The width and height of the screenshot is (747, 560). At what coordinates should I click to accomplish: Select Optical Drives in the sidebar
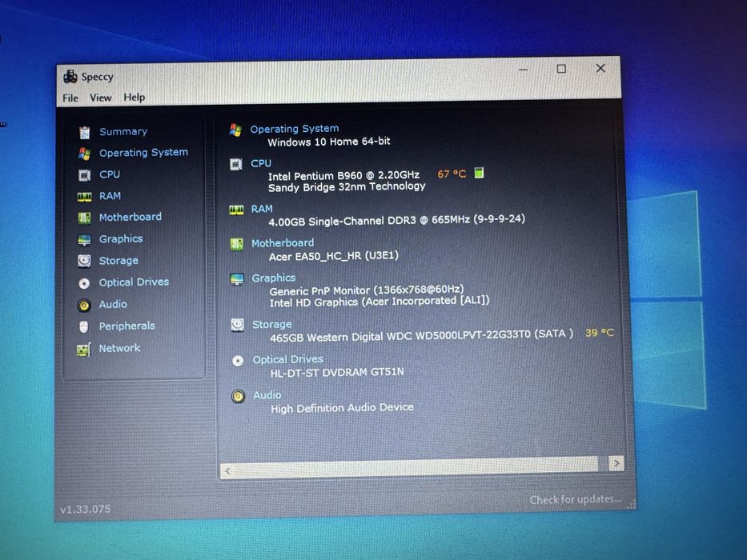(x=134, y=282)
